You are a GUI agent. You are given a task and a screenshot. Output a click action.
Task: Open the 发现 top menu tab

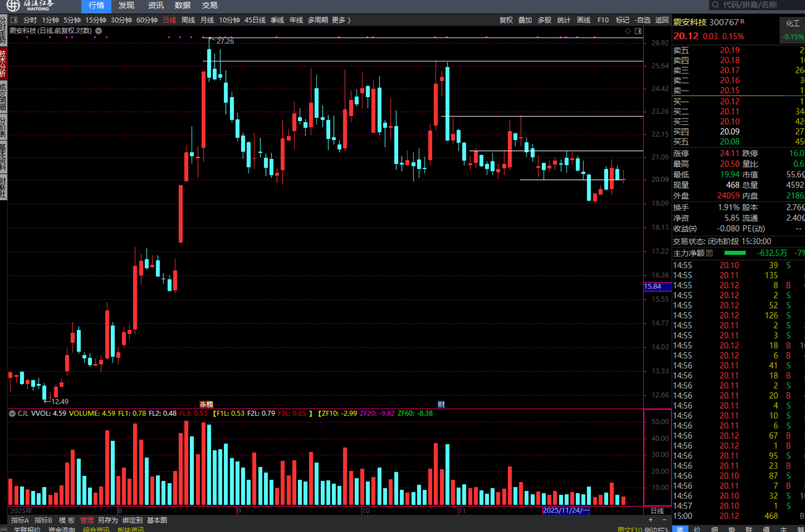click(126, 5)
